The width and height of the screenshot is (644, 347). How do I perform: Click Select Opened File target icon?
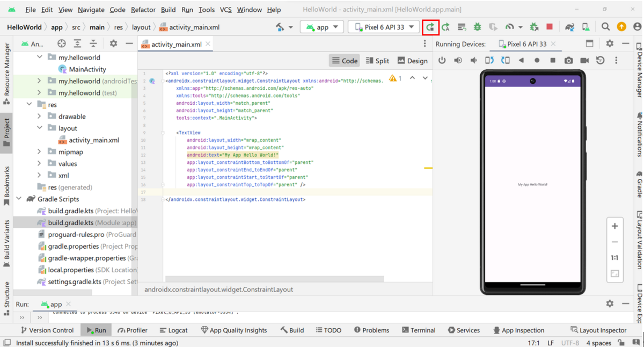(x=62, y=44)
